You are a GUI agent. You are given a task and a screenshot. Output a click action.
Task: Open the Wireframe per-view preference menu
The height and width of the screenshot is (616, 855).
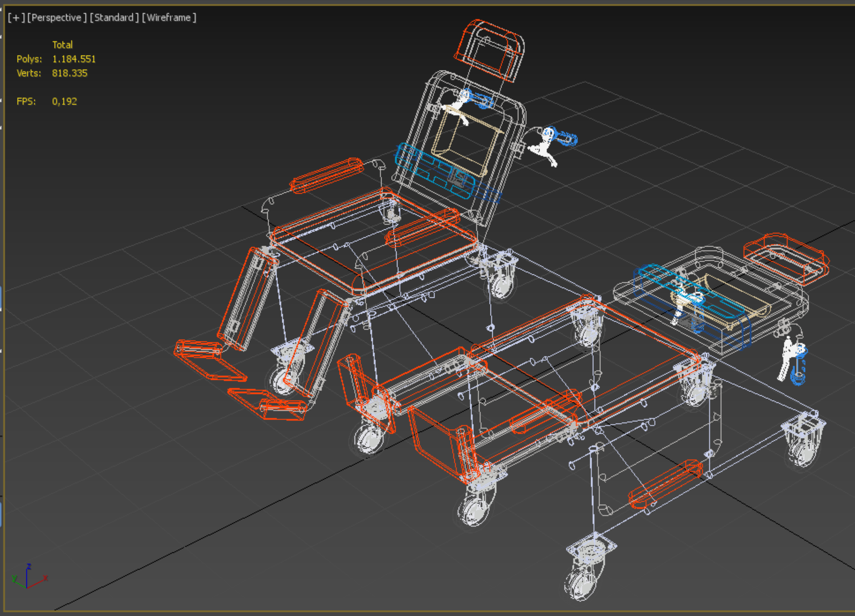169,18
